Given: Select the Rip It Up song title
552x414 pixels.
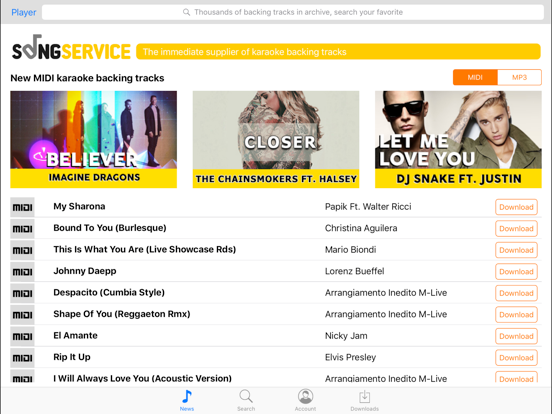Looking at the screenshot, I should [72, 357].
